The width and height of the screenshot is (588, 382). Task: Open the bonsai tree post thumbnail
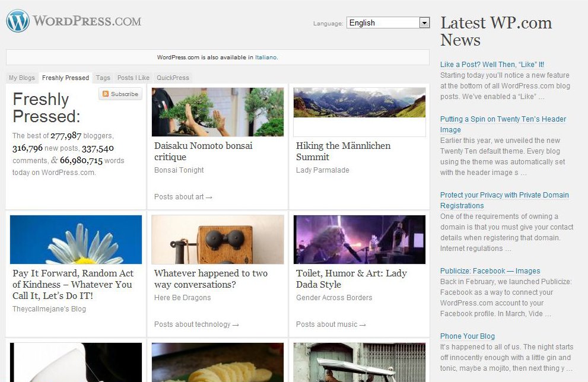(218, 112)
